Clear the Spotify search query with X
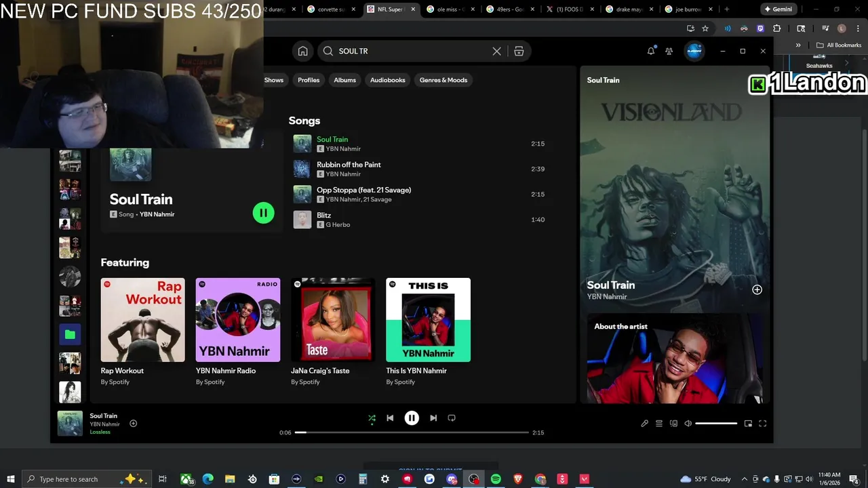Image resolution: width=868 pixels, height=488 pixels. click(496, 51)
